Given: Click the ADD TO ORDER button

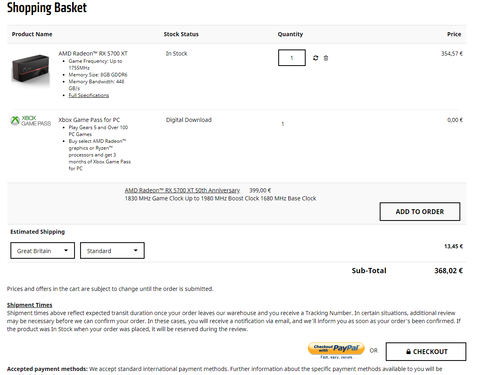Looking at the screenshot, I should click(x=420, y=211).
